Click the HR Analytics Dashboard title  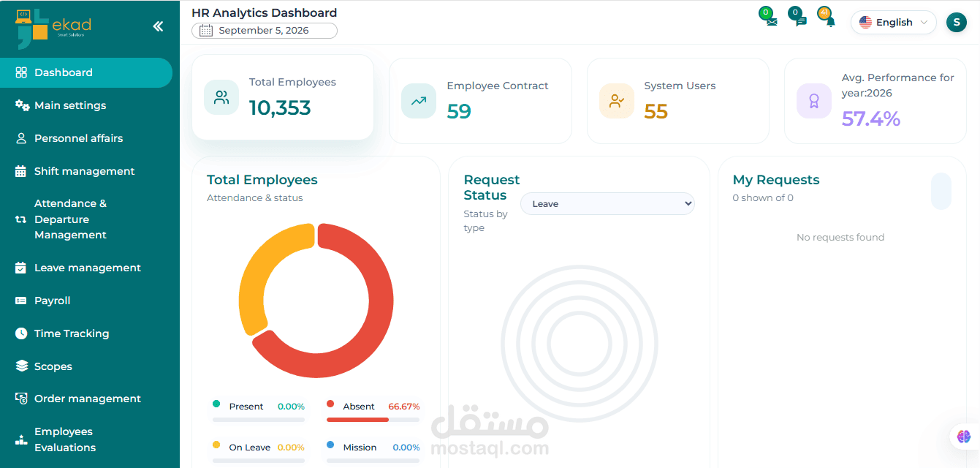pos(265,12)
